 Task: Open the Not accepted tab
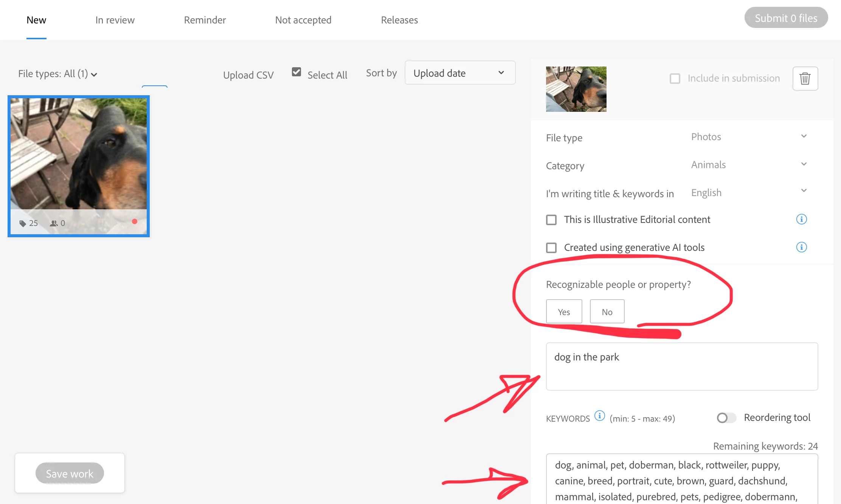[303, 20]
